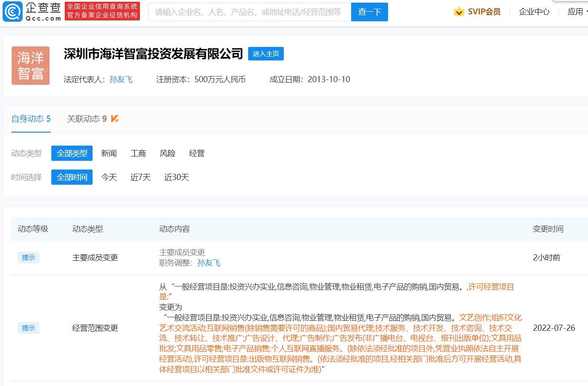Screen dimensions: 588x386
Task: Click the 海洋智富 company logo image
Action: pyautogui.click(x=30, y=65)
